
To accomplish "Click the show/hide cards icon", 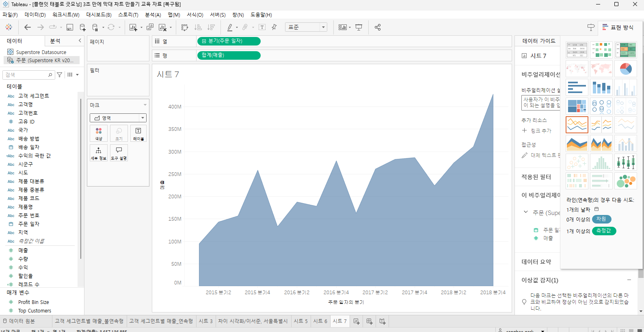I will [x=343, y=27].
